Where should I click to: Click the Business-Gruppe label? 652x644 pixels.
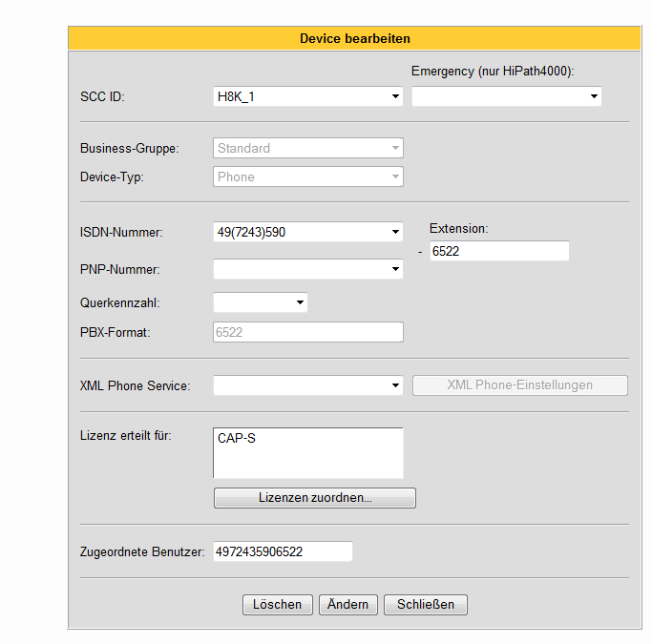129,148
